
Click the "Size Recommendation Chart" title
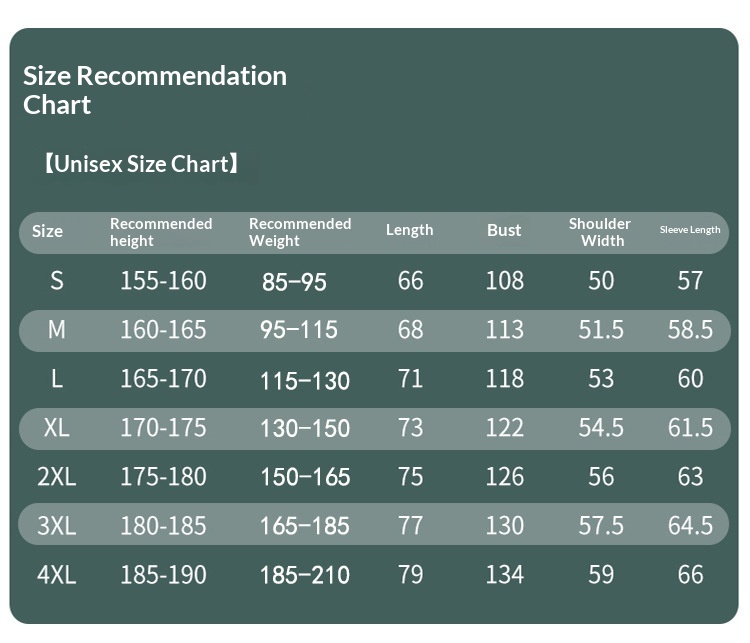[x=155, y=90]
